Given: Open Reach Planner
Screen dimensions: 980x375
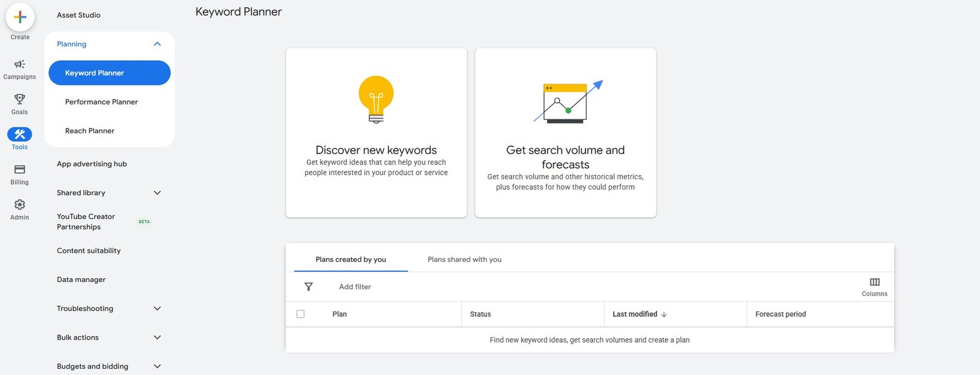Looking at the screenshot, I should tap(90, 131).
